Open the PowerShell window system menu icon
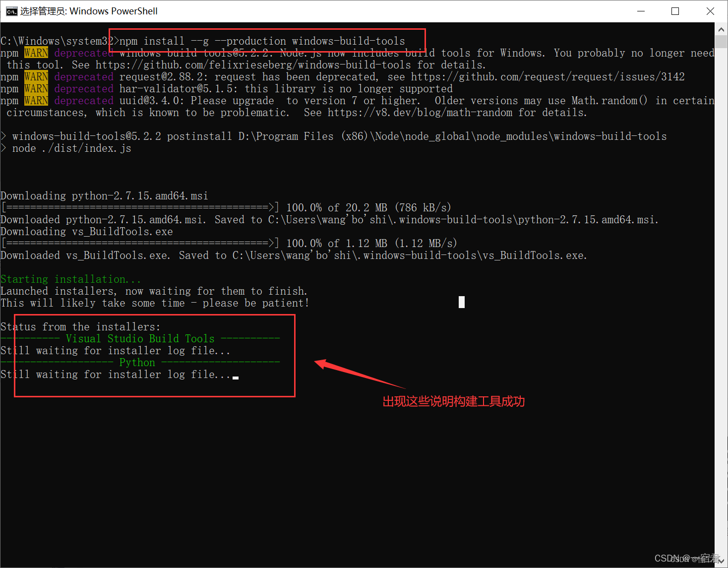 pyautogui.click(x=11, y=11)
